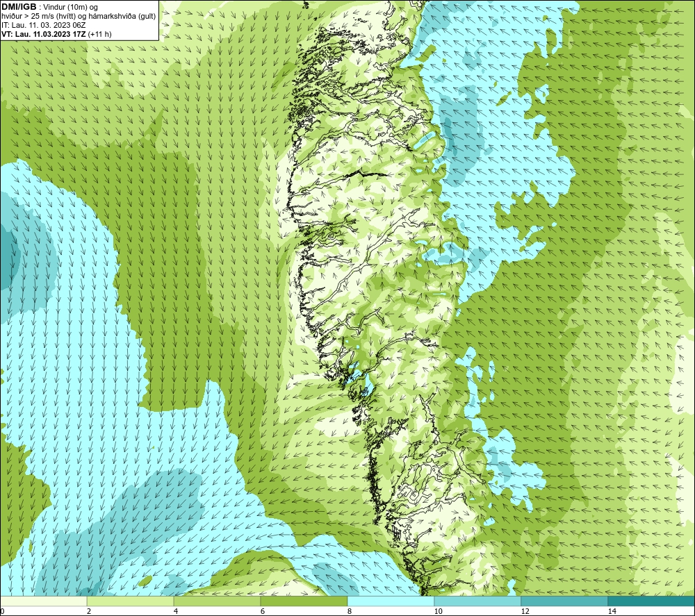The width and height of the screenshot is (695, 616).
Task: Select the 8–10 m/s light cyan color swatch
Action: tap(391, 601)
